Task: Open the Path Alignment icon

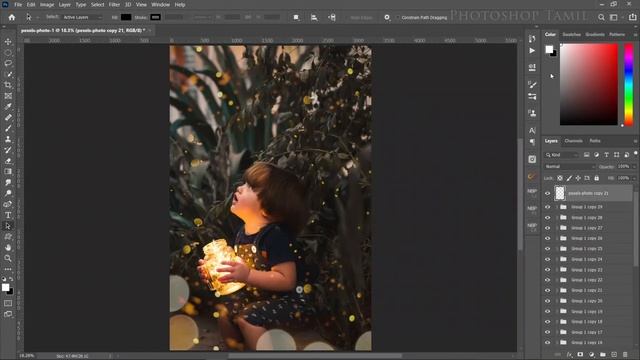Action: point(314,18)
